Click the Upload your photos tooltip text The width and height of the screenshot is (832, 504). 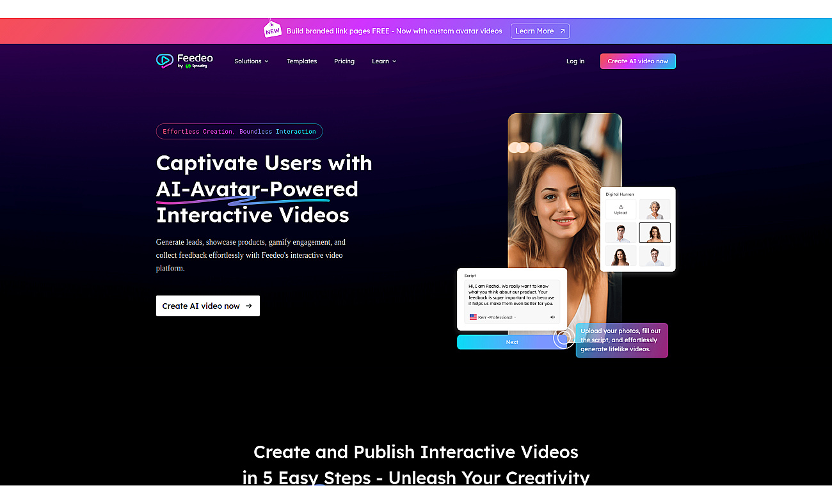(x=621, y=340)
